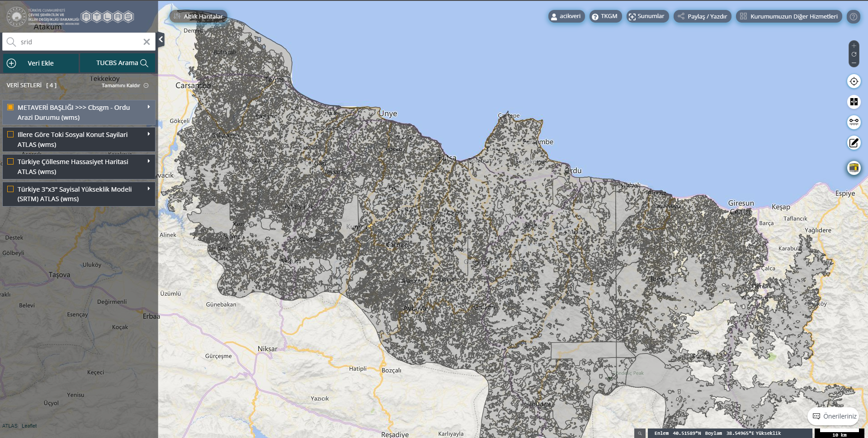The width and height of the screenshot is (868, 438).
Task: Click the coordinate search magnifier icon
Action: tap(640, 433)
